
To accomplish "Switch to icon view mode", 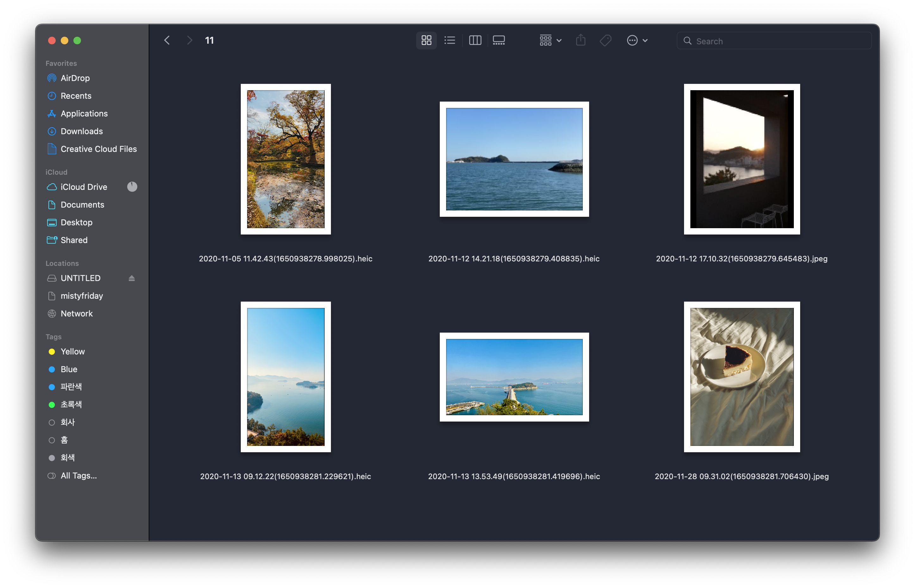I will tap(426, 41).
